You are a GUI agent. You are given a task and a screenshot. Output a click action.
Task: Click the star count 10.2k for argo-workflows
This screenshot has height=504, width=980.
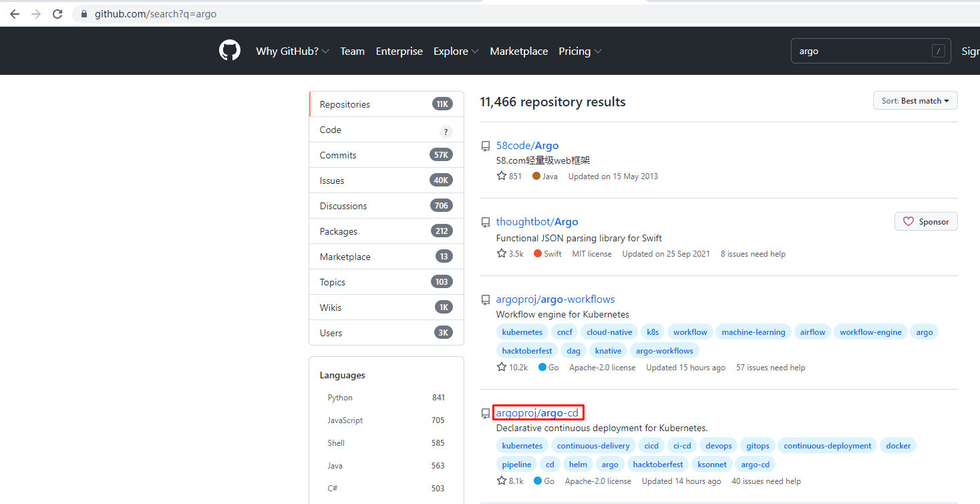tap(512, 367)
